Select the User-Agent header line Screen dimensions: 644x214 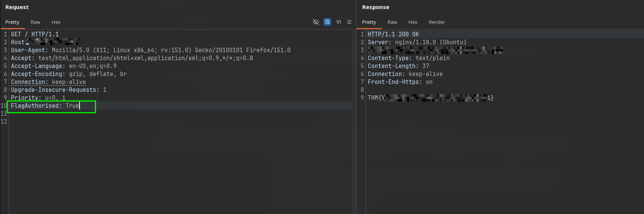click(x=151, y=50)
